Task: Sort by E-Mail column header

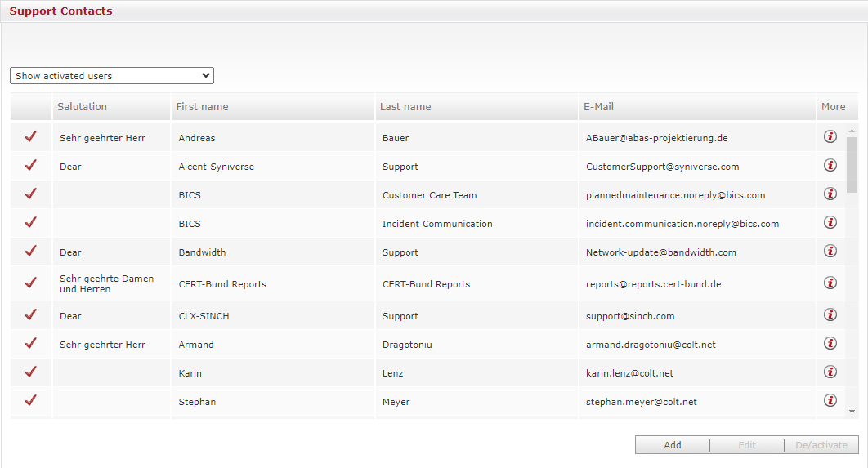Action: 598,107
